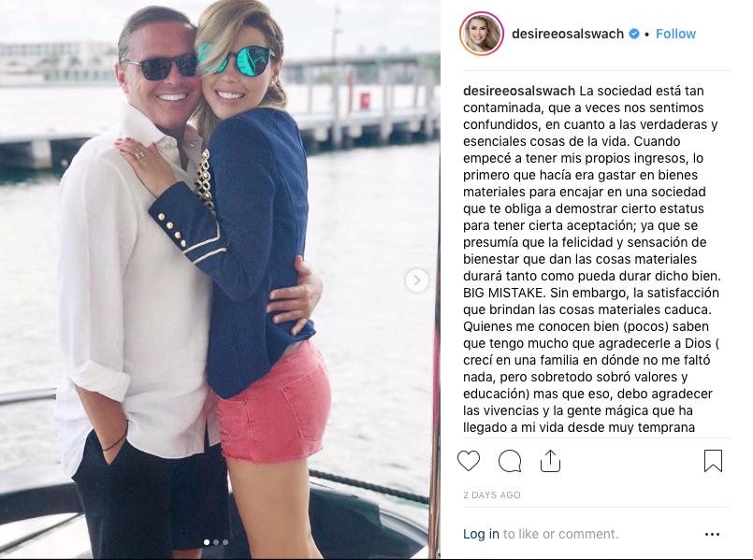This screenshot has width=753, height=560.
Task: Like the post with the heart icon
Action: pos(469,461)
